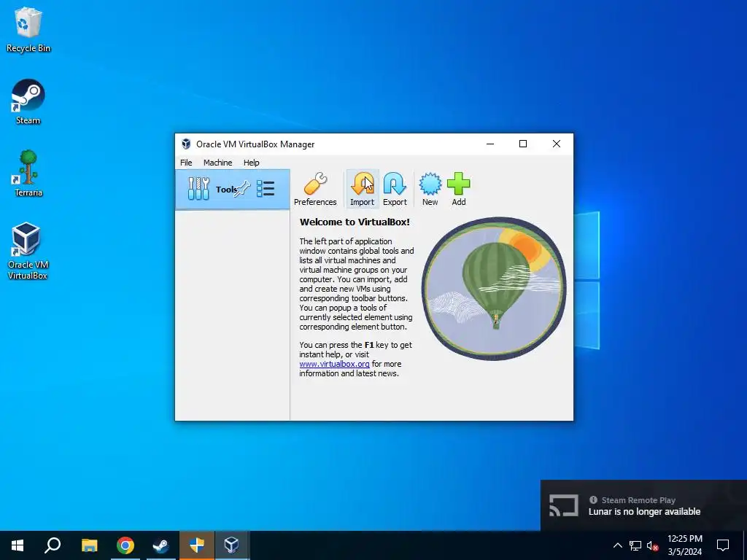Click the pin icon next to Tools
The height and width of the screenshot is (560, 747).
pos(242,189)
